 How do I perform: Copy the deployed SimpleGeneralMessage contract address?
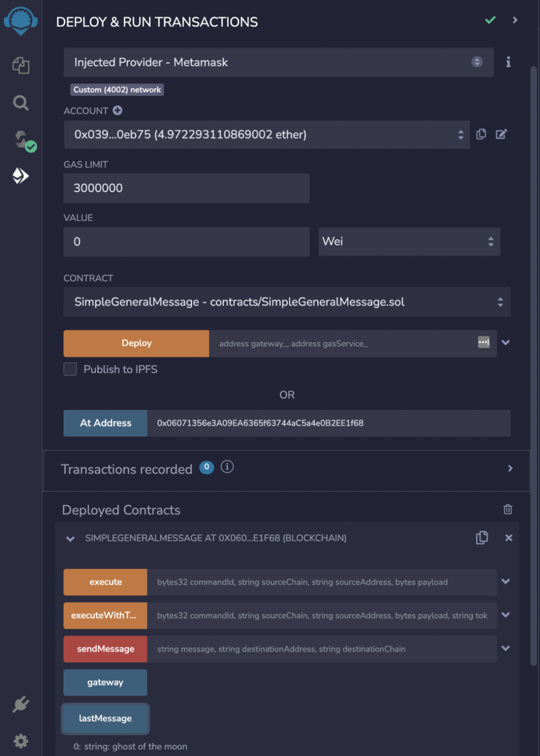click(x=481, y=537)
